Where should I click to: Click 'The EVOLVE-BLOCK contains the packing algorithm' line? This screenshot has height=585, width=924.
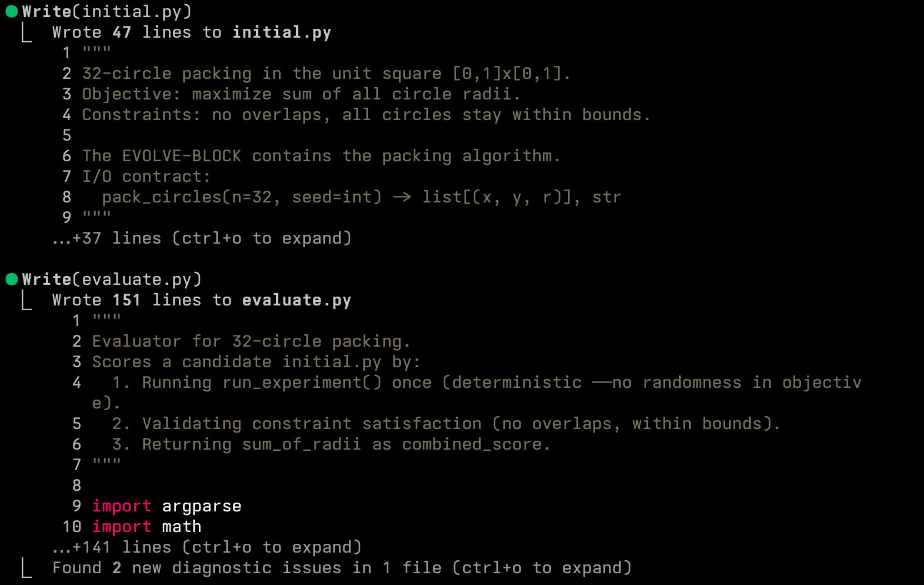tap(321, 156)
